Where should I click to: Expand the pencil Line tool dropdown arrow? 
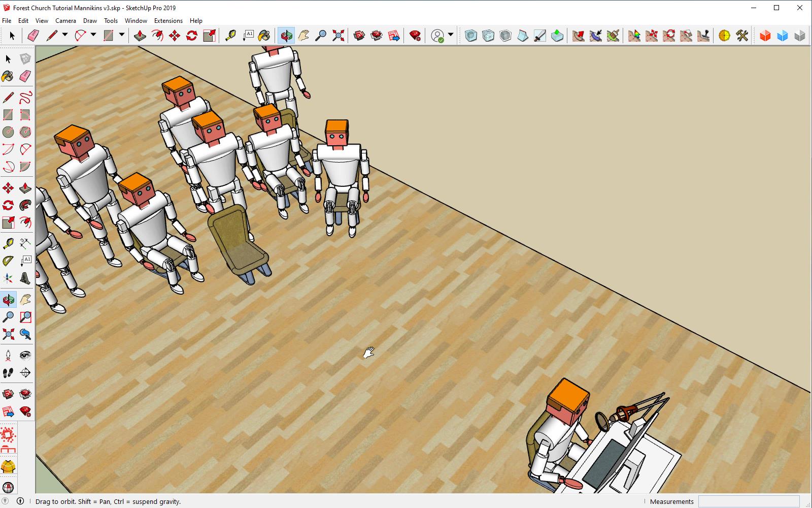point(65,35)
